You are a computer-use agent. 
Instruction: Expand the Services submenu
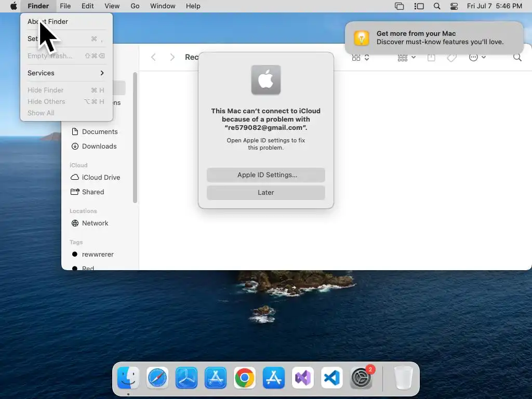pos(66,73)
